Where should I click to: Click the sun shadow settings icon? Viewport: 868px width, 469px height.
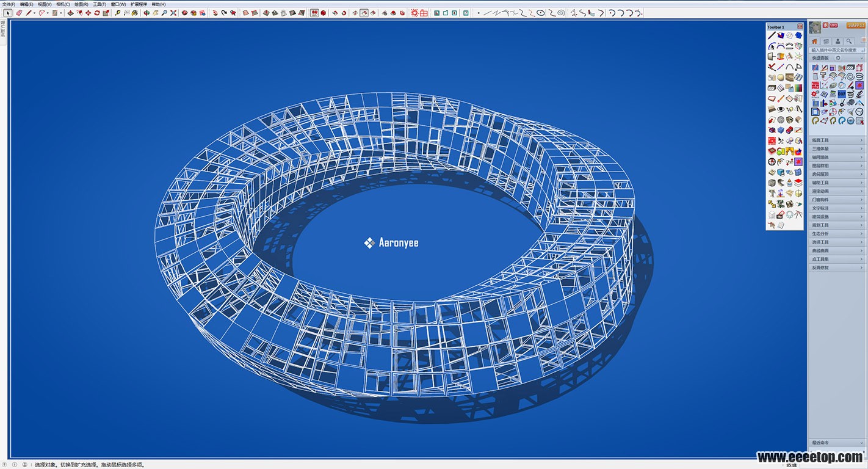tap(414, 13)
